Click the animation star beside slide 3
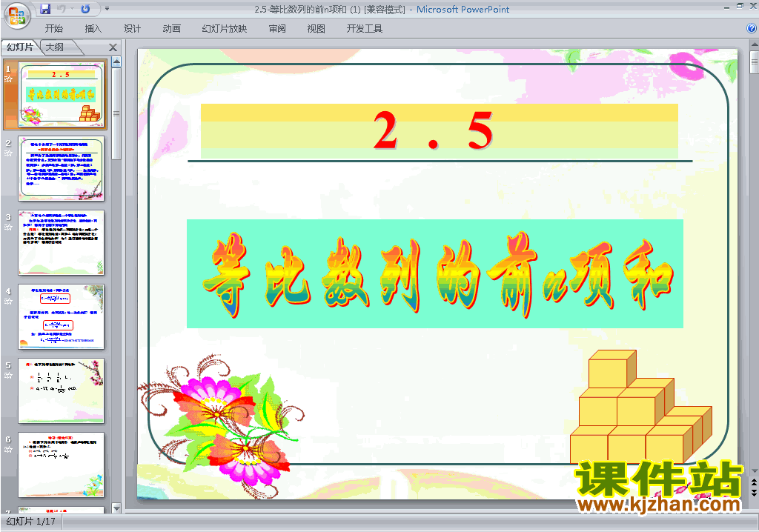Screen dimensions: 759x532 point(8,227)
